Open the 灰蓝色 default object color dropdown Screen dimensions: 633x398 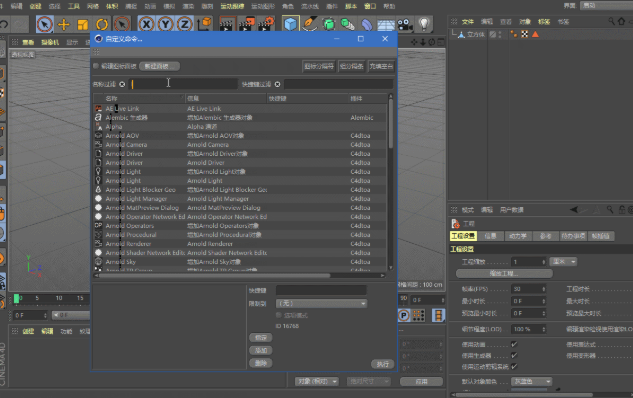point(532,381)
